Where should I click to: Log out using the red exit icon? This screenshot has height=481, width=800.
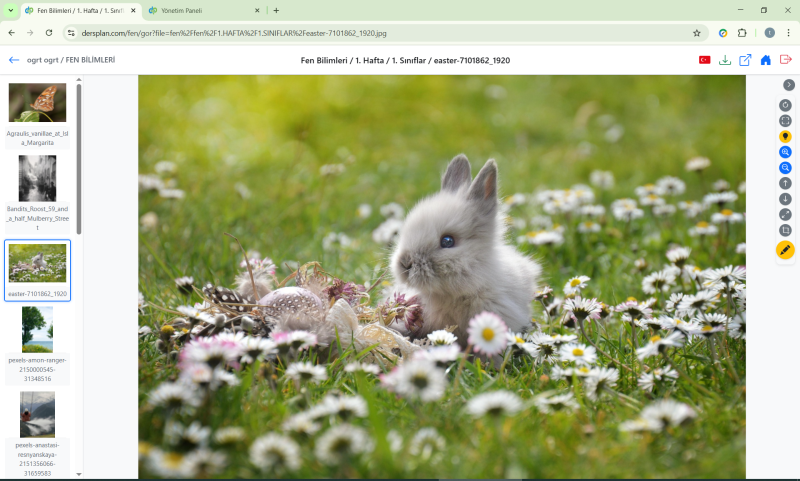pyautogui.click(x=785, y=60)
